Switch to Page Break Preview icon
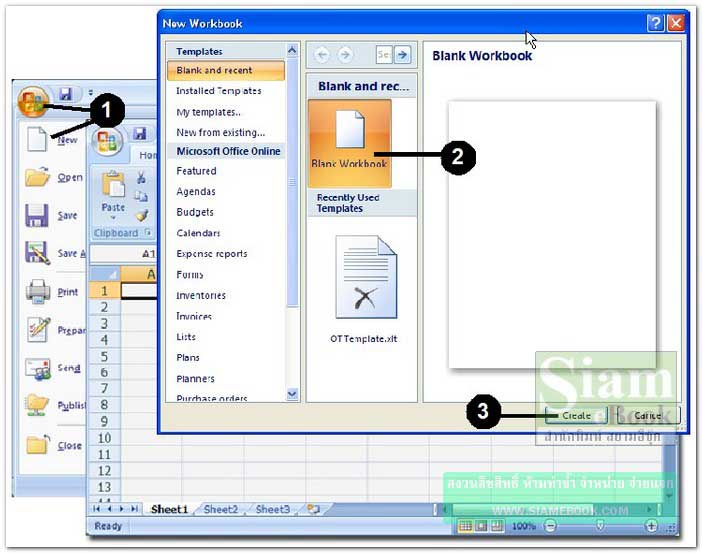This screenshot has height=553, width=702. coord(497,526)
